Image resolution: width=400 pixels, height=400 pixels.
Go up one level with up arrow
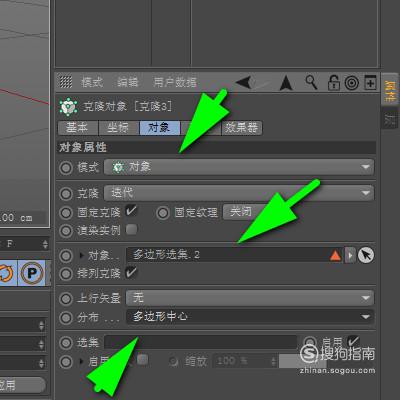click(x=286, y=83)
